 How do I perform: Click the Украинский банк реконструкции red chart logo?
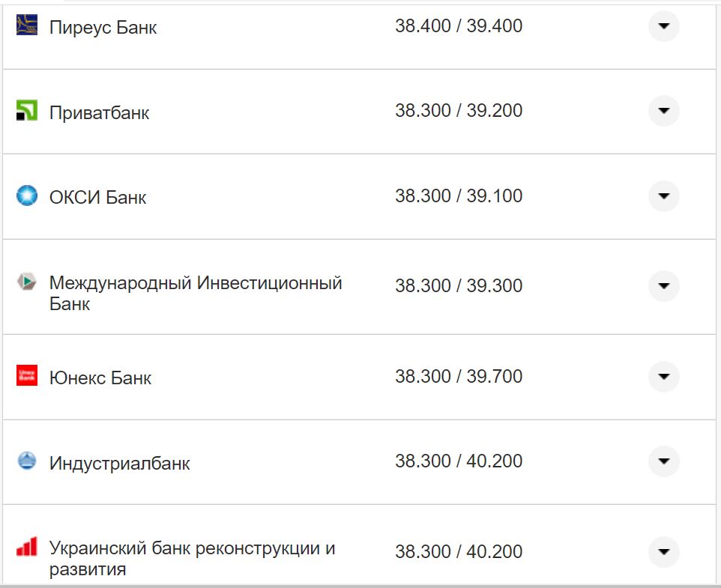27,547
